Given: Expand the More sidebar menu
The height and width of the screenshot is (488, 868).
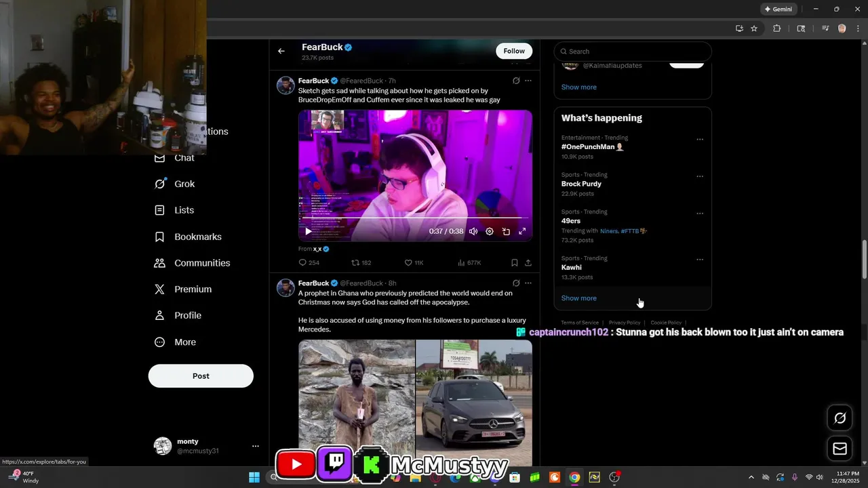Looking at the screenshot, I should 176,342.
